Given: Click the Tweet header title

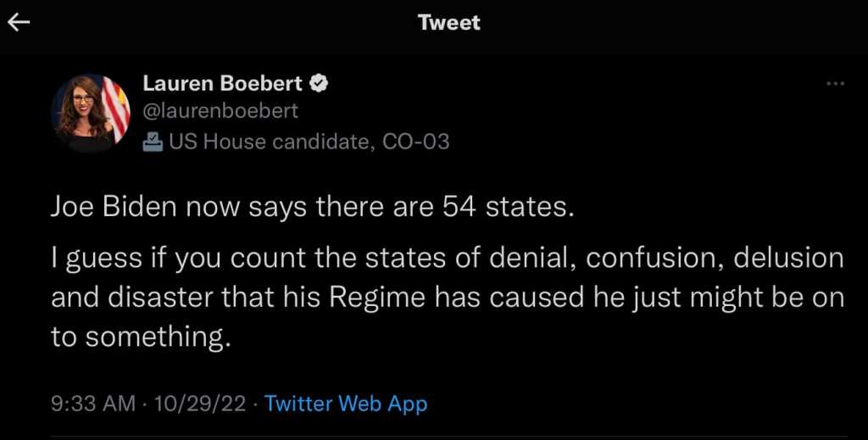Looking at the screenshot, I should (448, 23).
